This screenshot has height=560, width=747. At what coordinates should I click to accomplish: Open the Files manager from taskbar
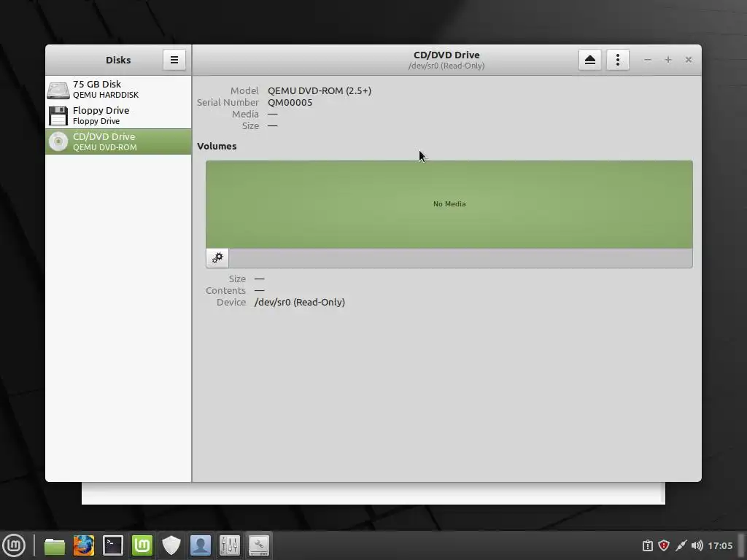55,545
